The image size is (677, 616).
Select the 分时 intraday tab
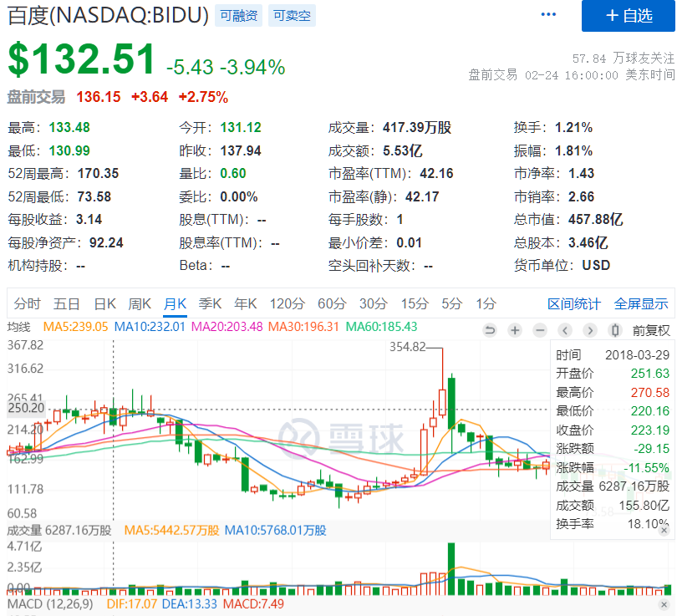coord(27,303)
